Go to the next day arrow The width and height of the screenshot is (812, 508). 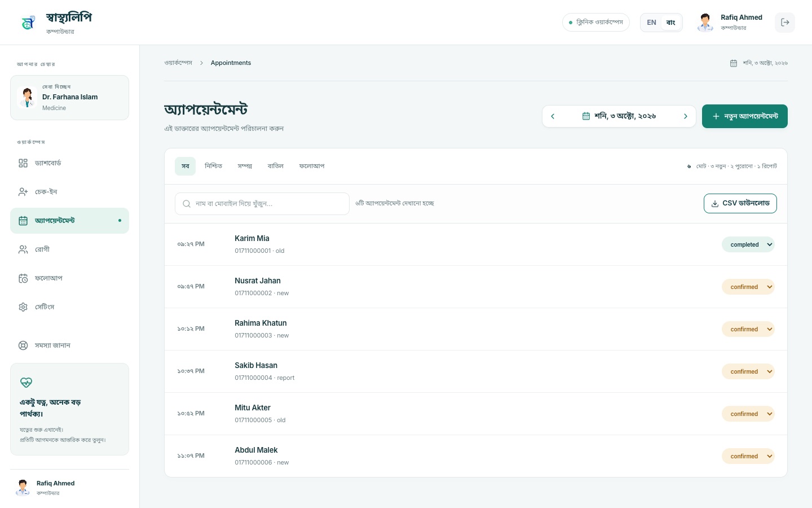[686, 116]
